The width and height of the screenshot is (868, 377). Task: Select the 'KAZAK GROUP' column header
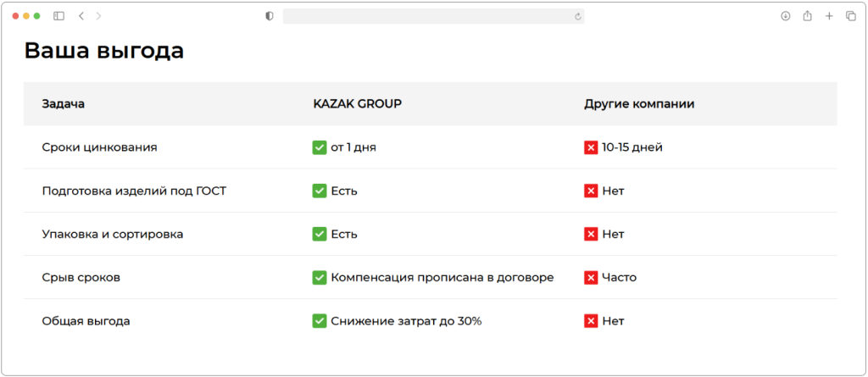358,104
